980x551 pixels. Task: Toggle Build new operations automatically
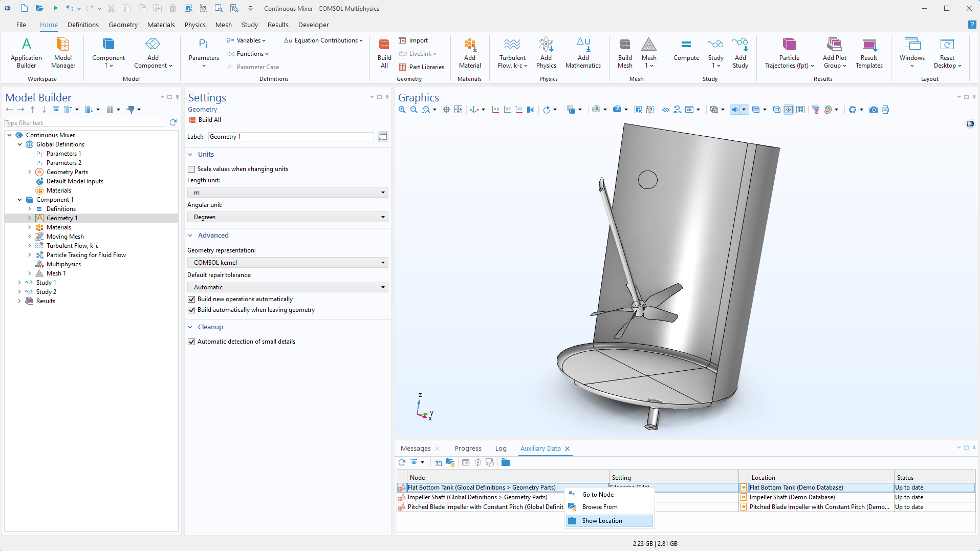(191, 299)
